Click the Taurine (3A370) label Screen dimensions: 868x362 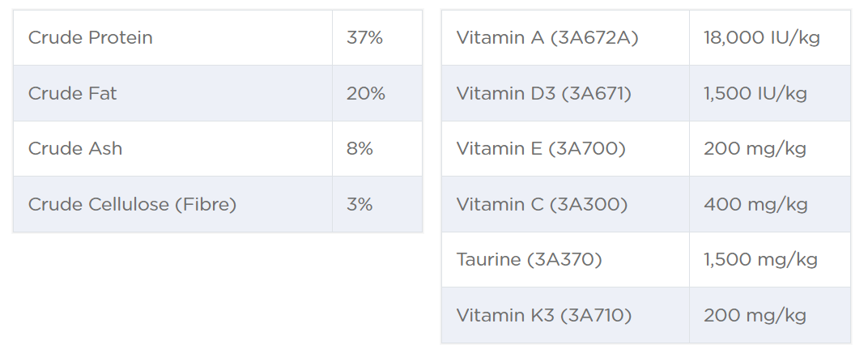coord(529,260)
